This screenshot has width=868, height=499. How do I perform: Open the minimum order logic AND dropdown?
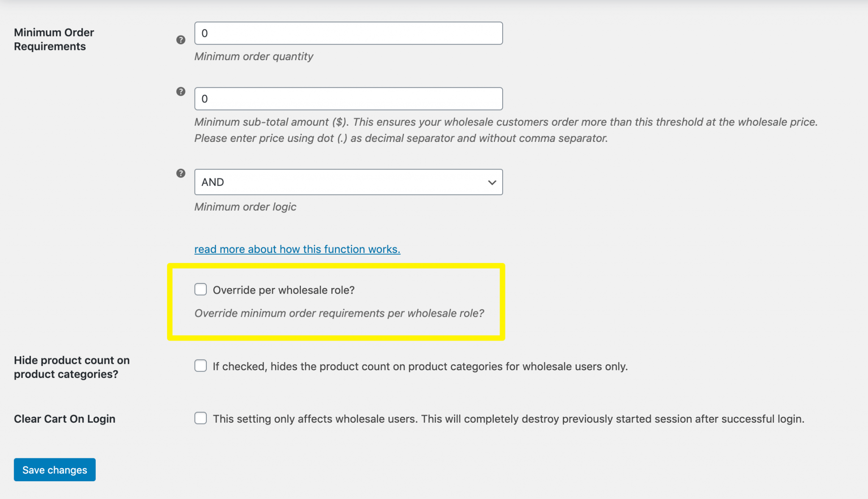click(348, 182)
